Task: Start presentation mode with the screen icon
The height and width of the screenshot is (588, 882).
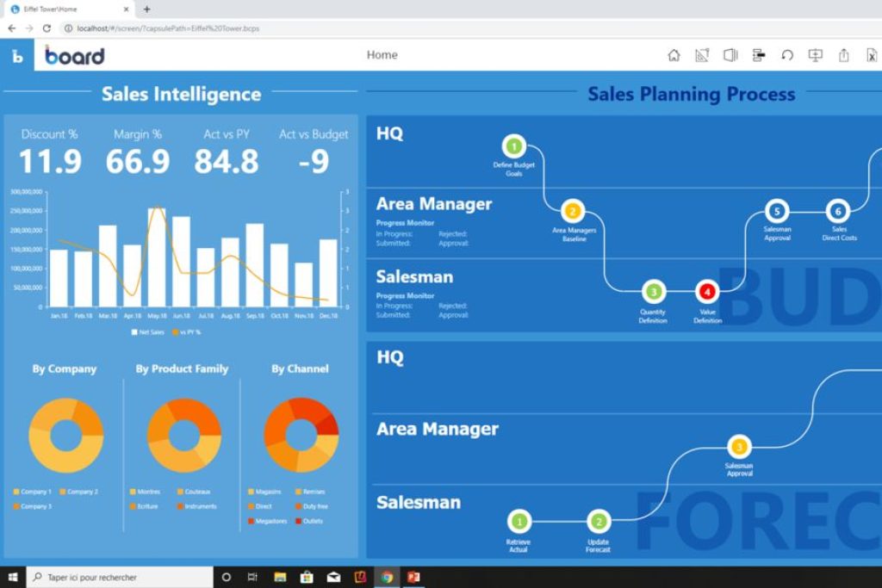Action: (815, 55)
